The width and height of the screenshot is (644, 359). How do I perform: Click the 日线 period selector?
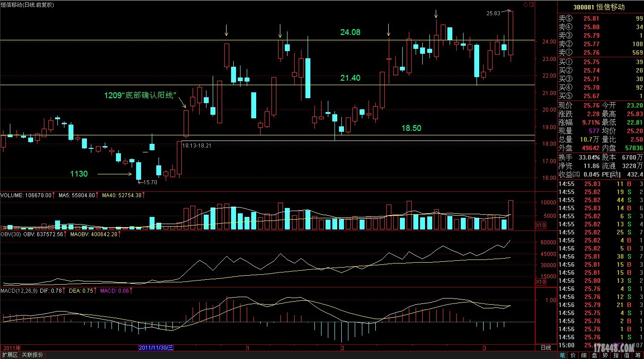point(545,348)
